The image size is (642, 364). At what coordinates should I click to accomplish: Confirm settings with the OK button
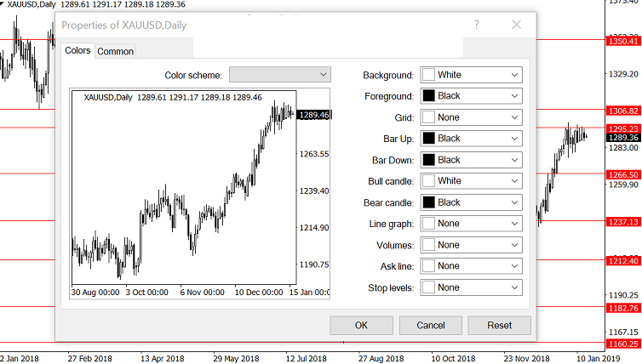(x=362, y=325)
